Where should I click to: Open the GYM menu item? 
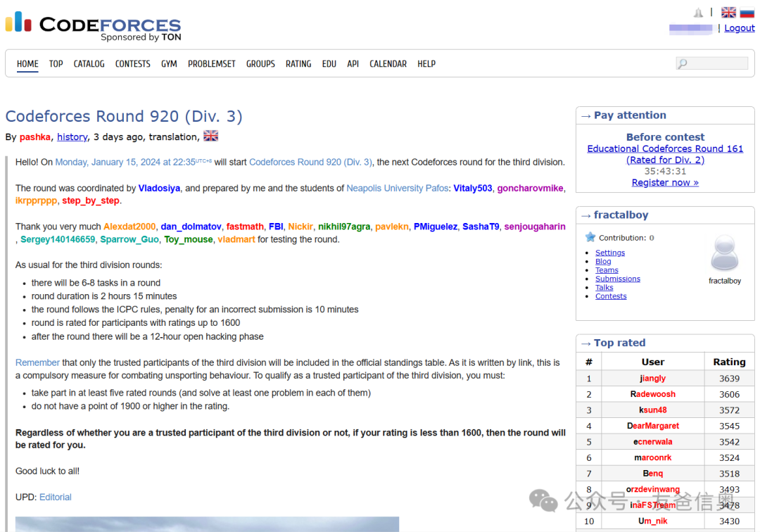point(169,64)
